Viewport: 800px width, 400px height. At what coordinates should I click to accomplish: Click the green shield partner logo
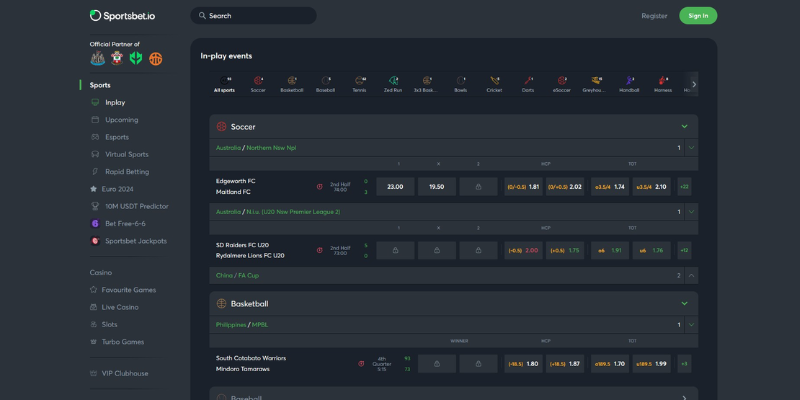136,59
